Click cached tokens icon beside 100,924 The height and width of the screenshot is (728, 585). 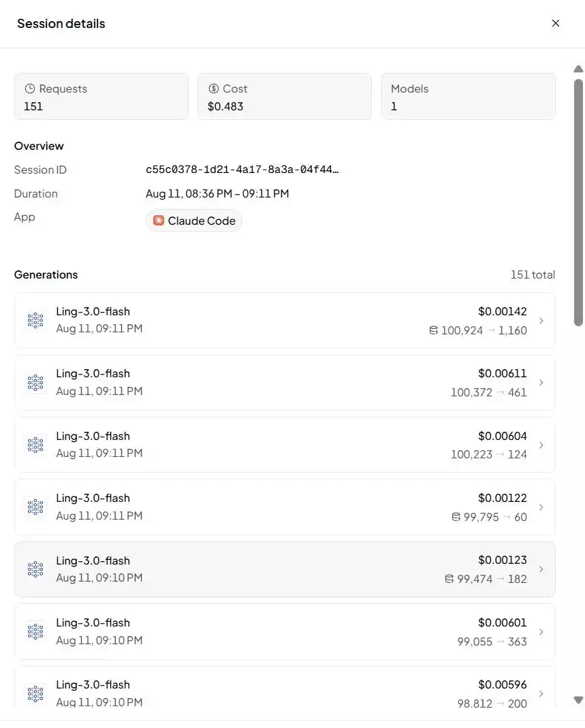(x=433, y=330)
